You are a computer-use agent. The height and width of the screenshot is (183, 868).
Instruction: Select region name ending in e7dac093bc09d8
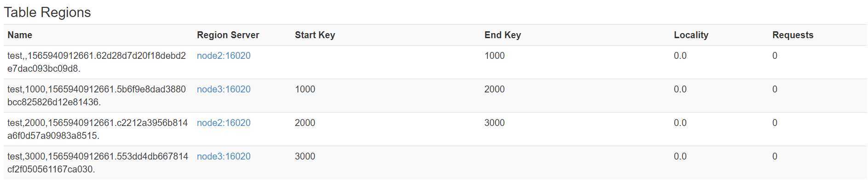pos(97,62)
